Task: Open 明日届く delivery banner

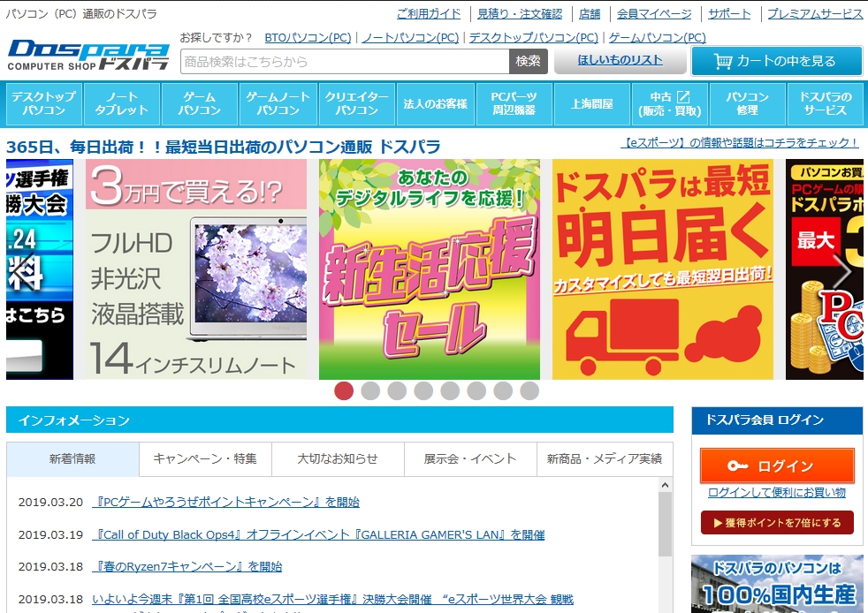Action: (x=663, y=269)
